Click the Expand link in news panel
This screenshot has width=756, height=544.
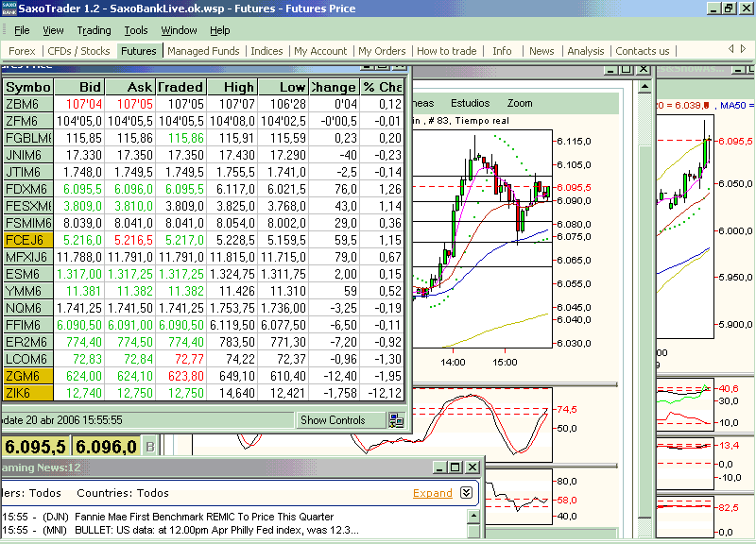coord(433,493)
